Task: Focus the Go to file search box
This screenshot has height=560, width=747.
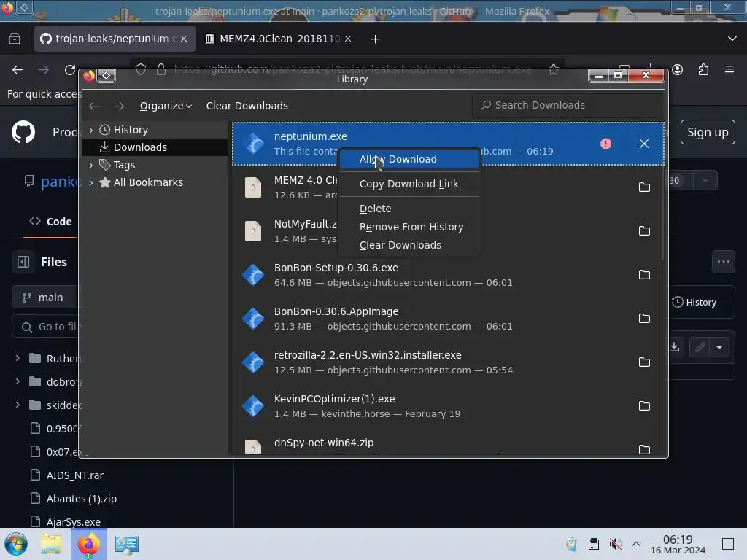Action: click(x=47, y=327)
